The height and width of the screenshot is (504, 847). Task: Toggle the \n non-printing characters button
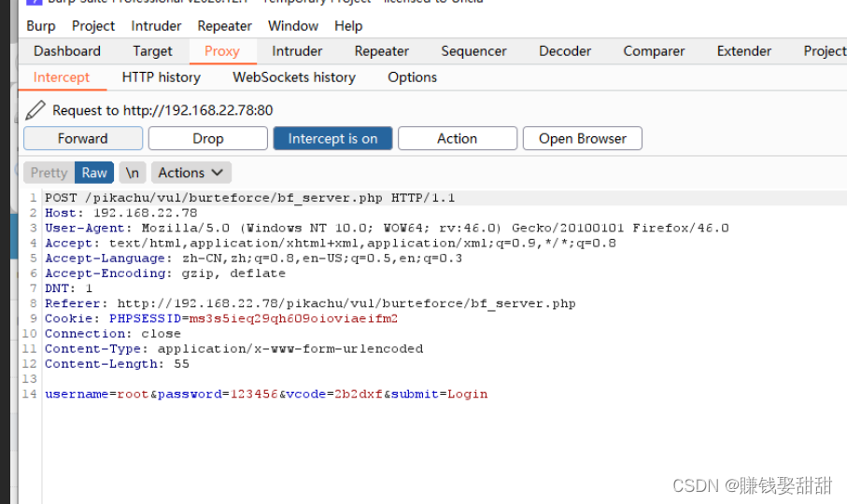point(133,173)
